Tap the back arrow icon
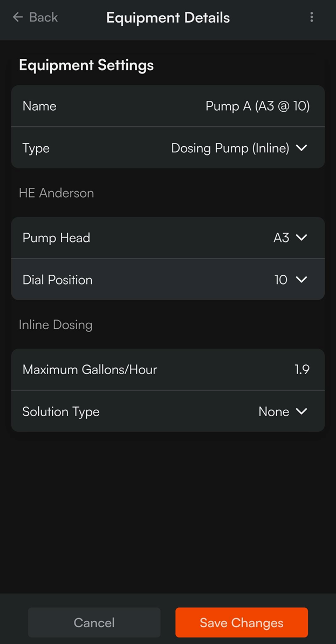 tap(18, 17)
